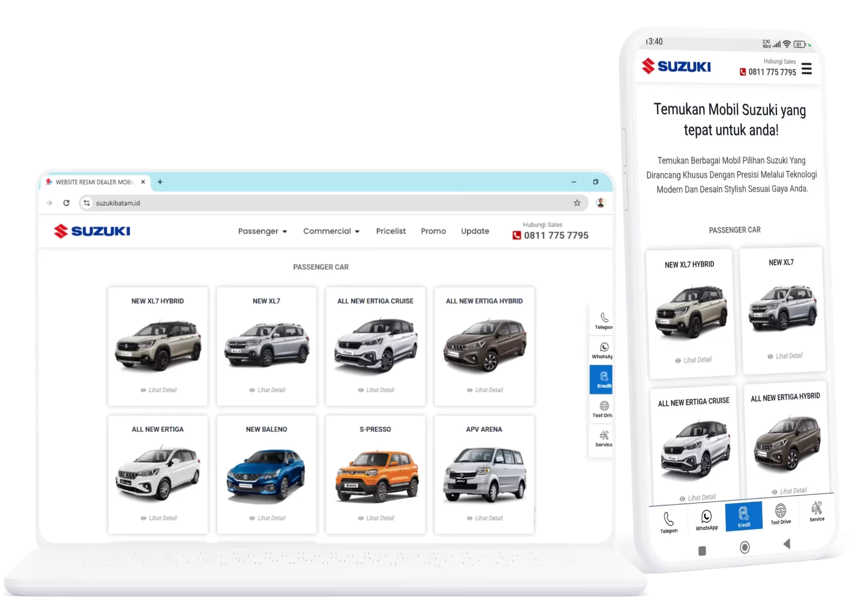Screen dimensions: 850x616
Task: Tap NEW XL7 car image on phone
Action: pyautogui.click(x=783, y=308)
